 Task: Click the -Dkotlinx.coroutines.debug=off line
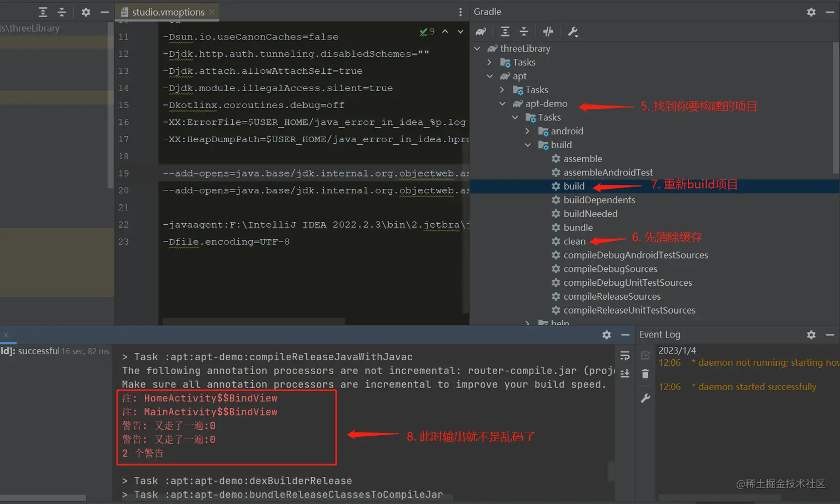tap(253, 105)
